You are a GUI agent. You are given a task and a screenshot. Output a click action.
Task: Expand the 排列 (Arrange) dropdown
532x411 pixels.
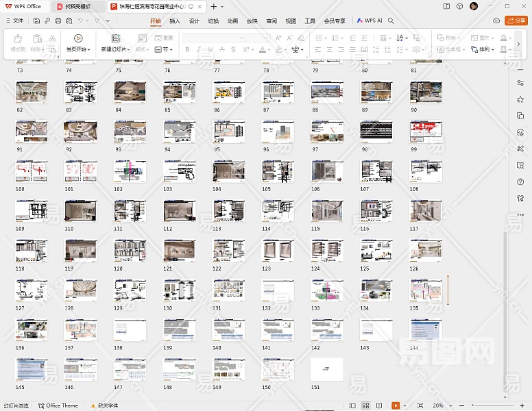[487, 49]
